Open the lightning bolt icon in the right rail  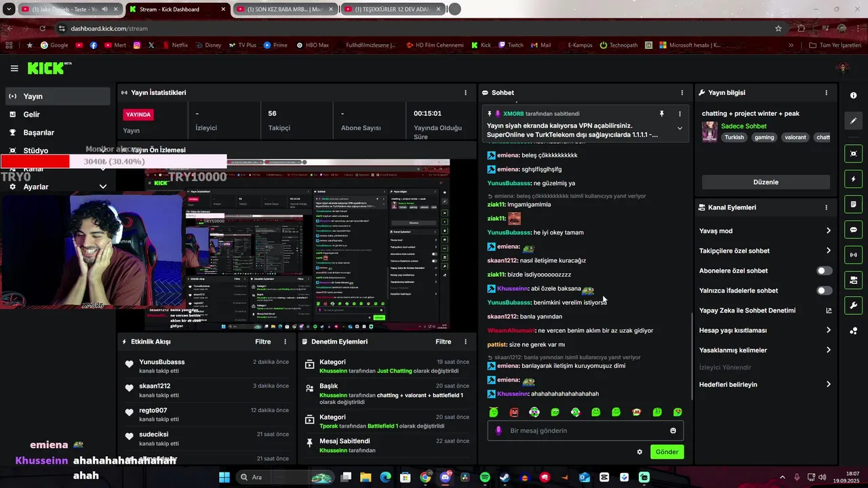(853, 179)
